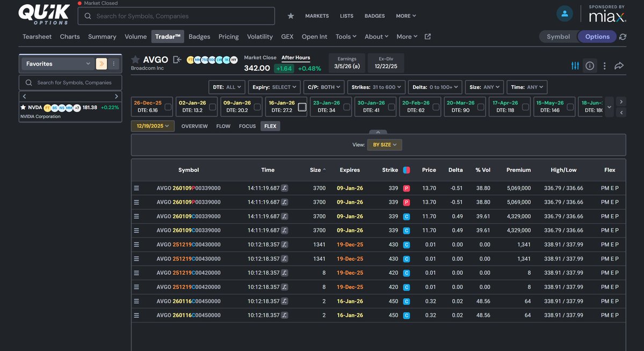This screenshot has height=351, width=644.
Task: Open the Time: ANY dropdown
Action: click(527, 87)
